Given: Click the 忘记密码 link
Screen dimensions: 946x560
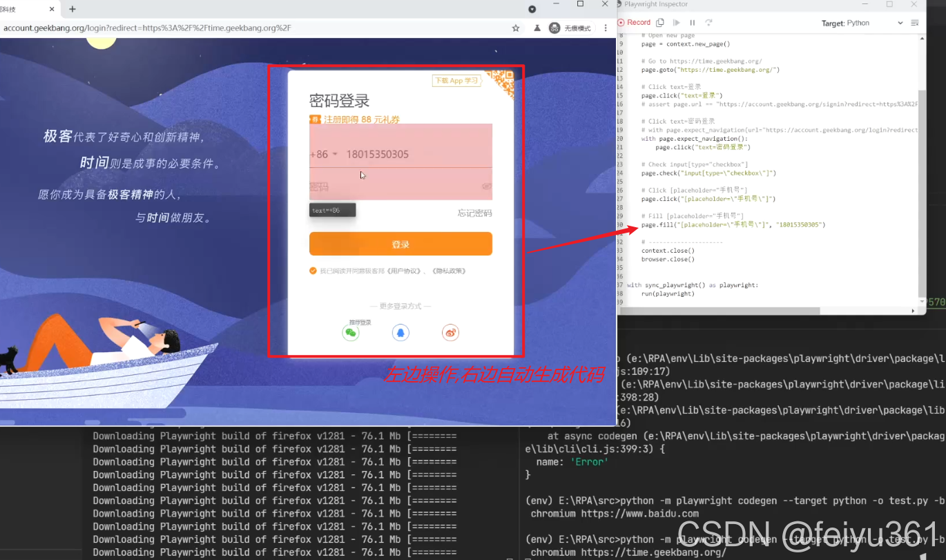Looking at the screenshot, I should [x=475, y=213].
